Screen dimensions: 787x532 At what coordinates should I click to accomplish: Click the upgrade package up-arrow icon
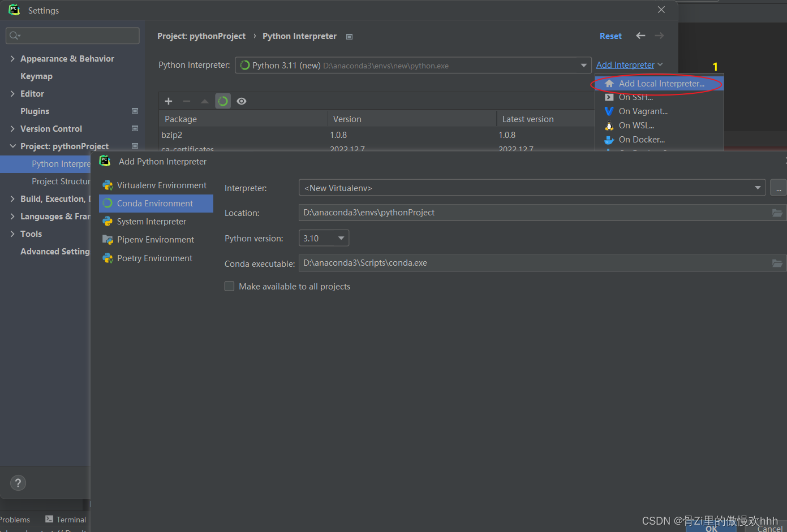(205, 101)
